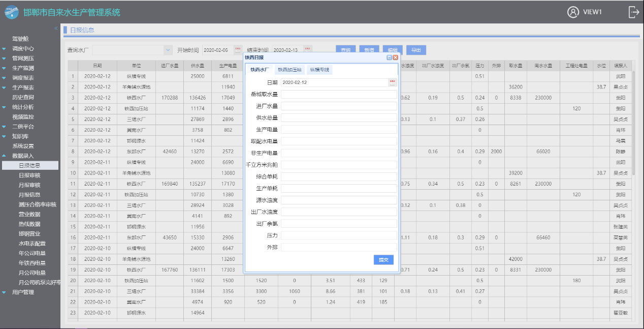
Task: Focus the 源水浊度 input field
Action: pyautogui.click(x=339, y=200)
